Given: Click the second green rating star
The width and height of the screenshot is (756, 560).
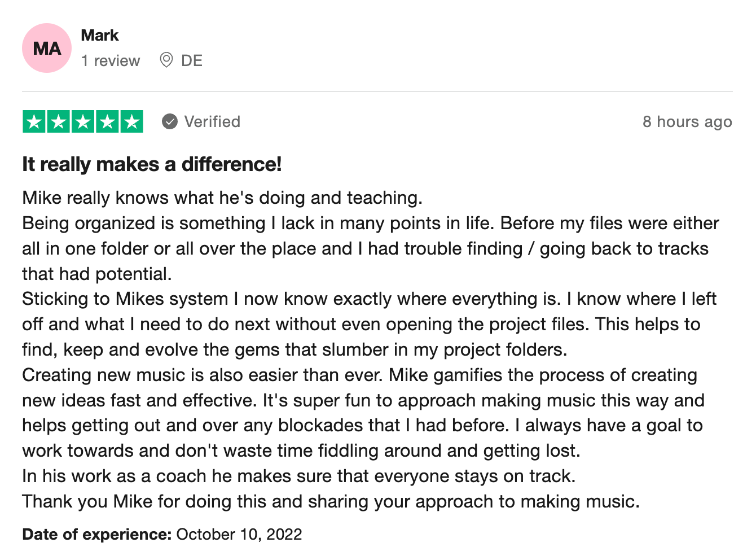Looking at the screenshot, I should [x=59, y=121].
